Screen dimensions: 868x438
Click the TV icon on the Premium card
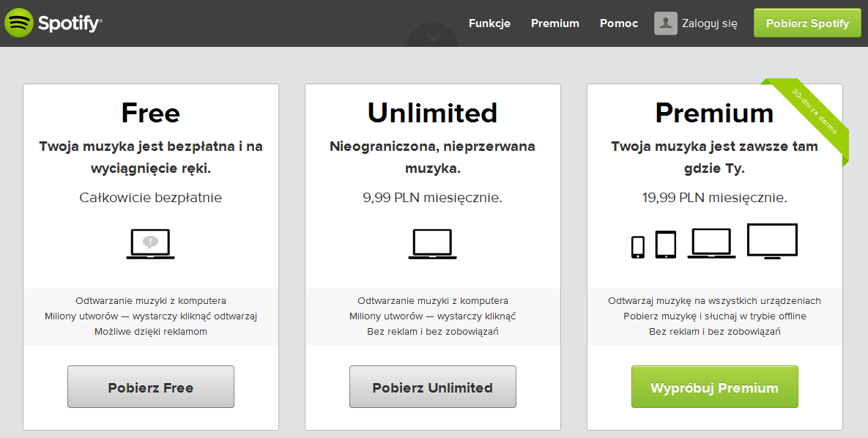click(773, 240)
